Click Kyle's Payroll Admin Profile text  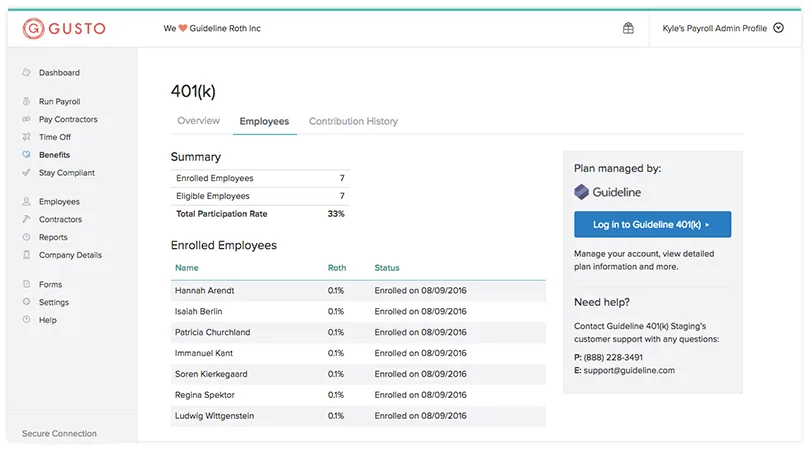(x=714, y=28)
